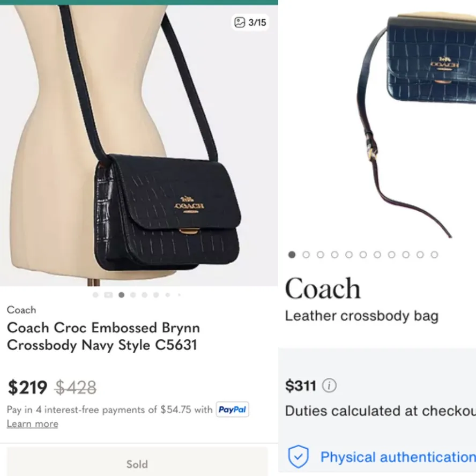Click the fifth carousel dot under left photo
Viewport: 476px width, 476px height.
(x=145, y=294)
